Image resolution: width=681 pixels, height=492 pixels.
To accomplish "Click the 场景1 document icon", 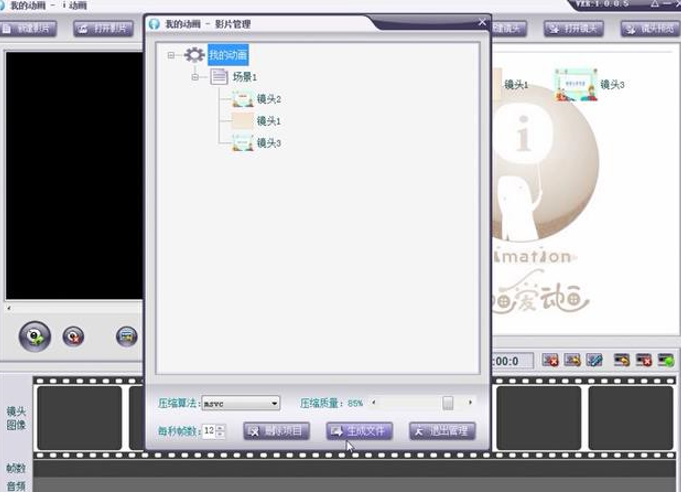I will 219,77.
